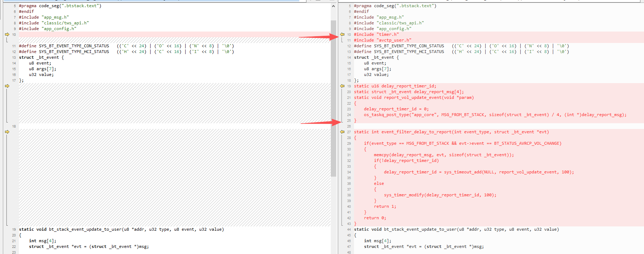Screen dimensions: 644x254
Task: Click the left pane yellow arrow just below line 17
Action: 7,86
